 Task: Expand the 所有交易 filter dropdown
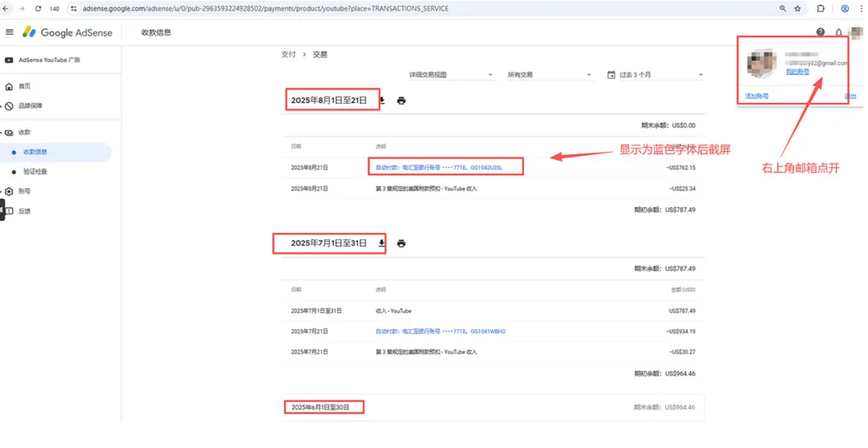point(549,75)
